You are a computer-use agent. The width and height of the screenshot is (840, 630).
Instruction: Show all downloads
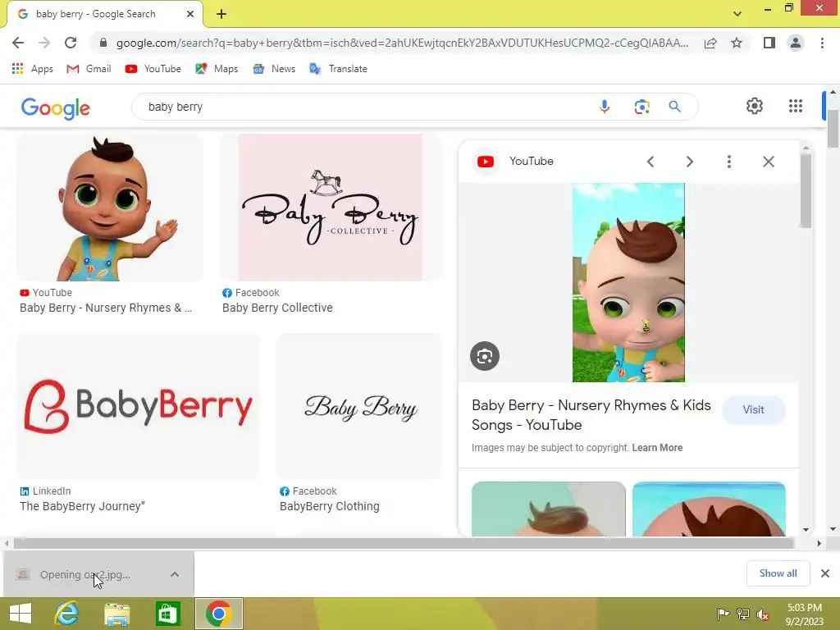click(778, 573)
